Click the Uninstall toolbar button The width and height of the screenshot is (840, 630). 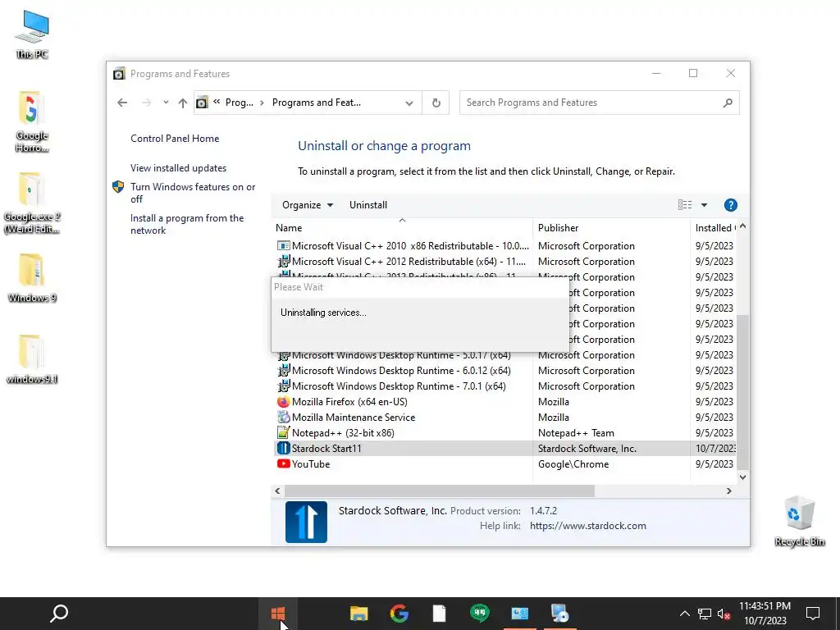(x=368, y=205)
